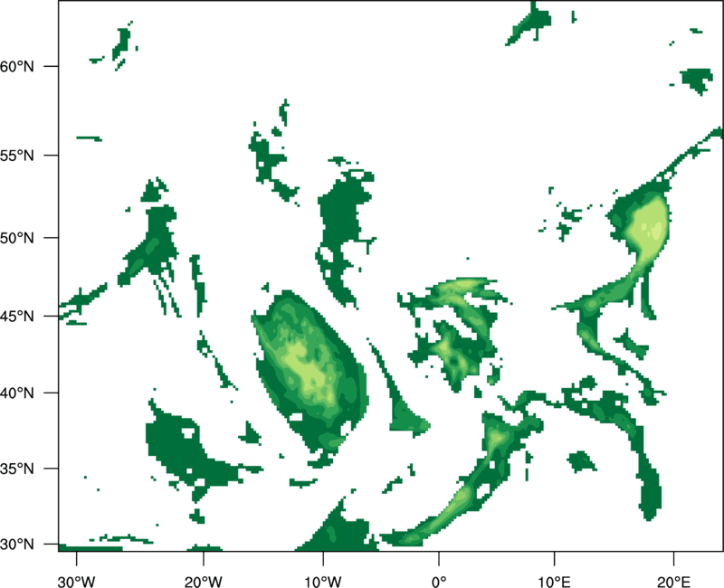Click the 40°N latitude label
The height and width of the screenshot is (588, 724).
point(17,394)
